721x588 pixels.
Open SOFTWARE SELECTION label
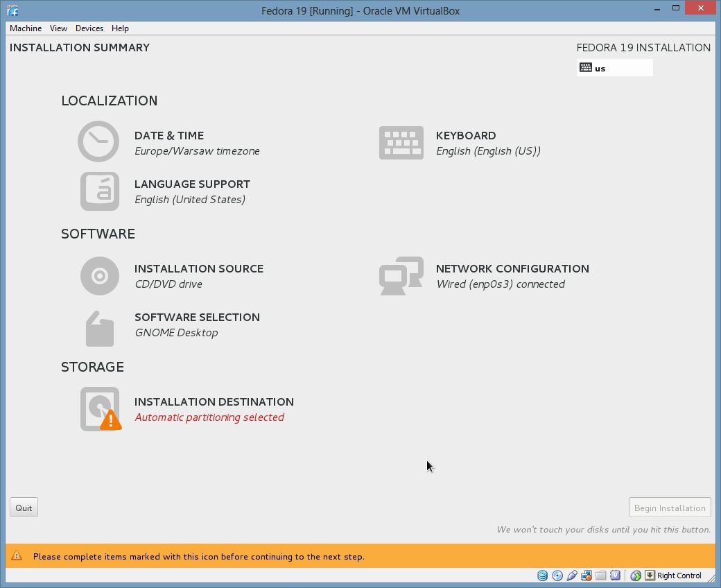click(x=198, y=317)
